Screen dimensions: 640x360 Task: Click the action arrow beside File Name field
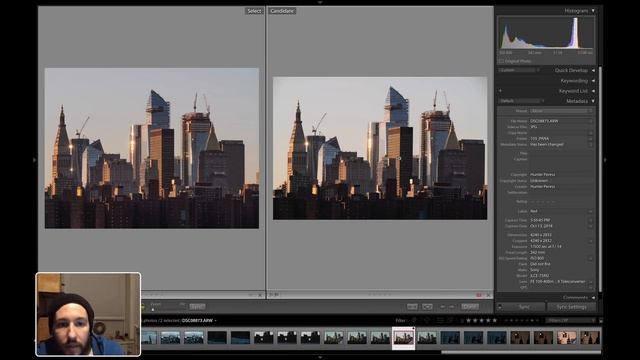pos(590,121)
